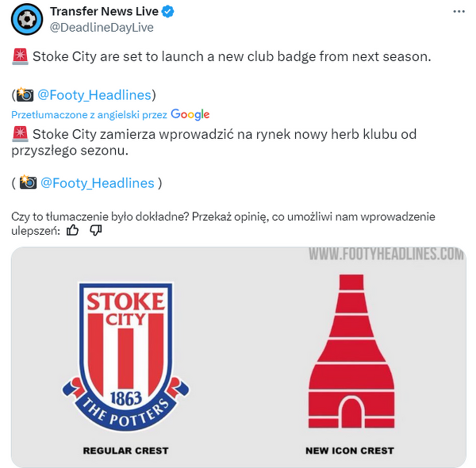476x468 pixels.
Task: Click the 'REGULAR CREST' caption
Action: [x=125, y=451]
